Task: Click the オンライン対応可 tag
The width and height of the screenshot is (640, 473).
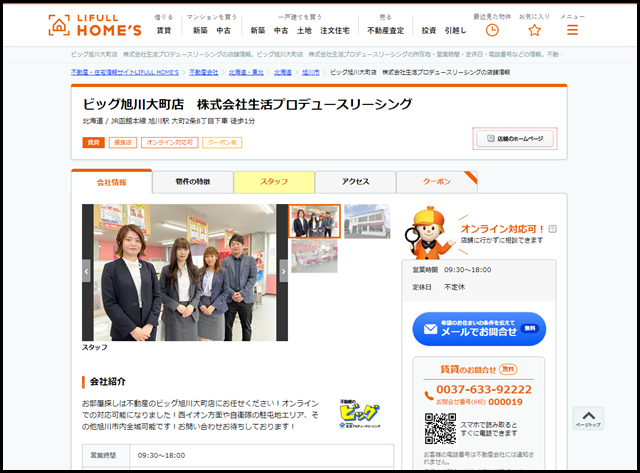Action: (169, 142)
